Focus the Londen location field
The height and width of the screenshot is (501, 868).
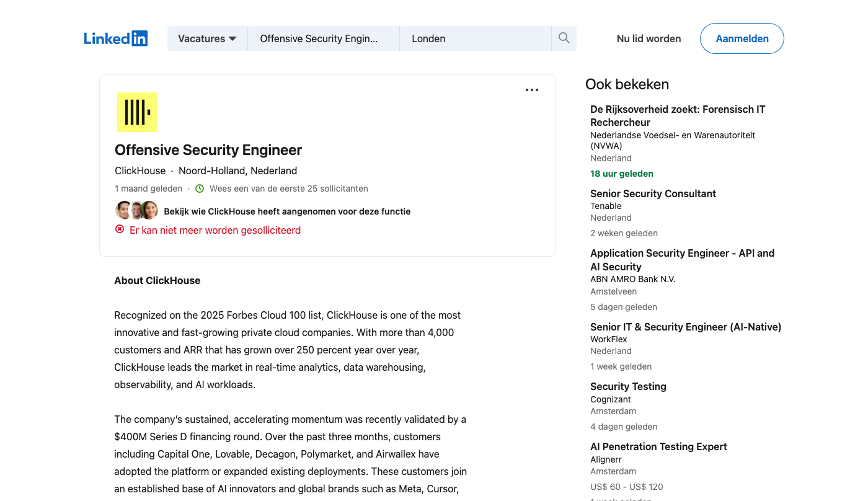pos(476,38)
